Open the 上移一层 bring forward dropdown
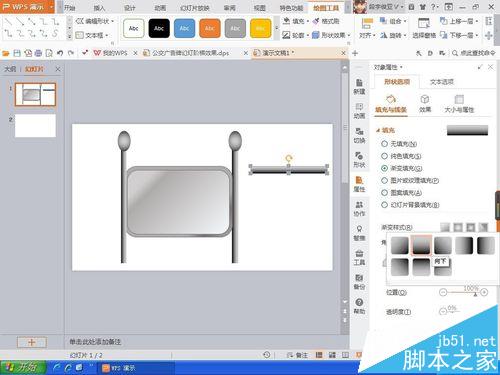500x375 pixels. 459,21
